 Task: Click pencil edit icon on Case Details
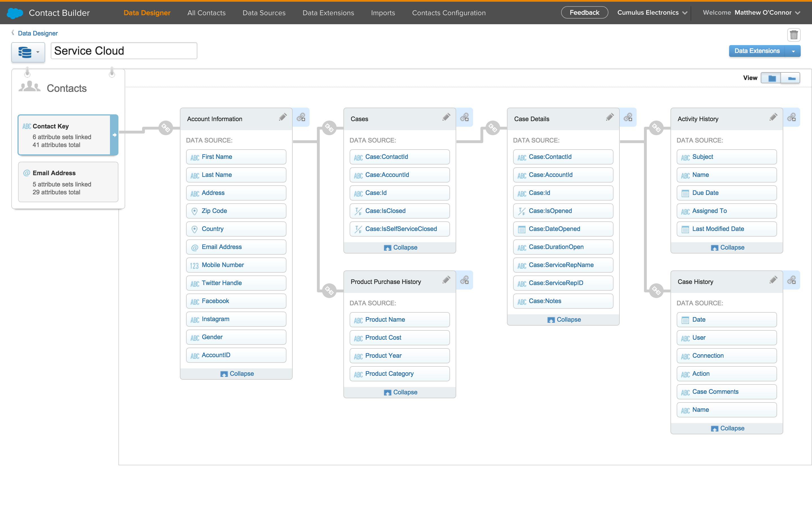tap(610, 117)
